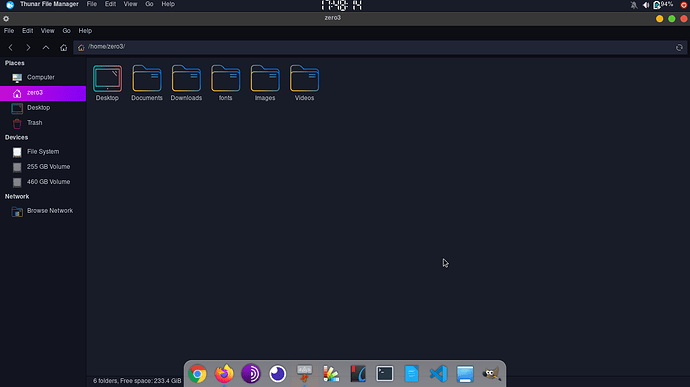Image resolution: width=690 pixels, height=387 pixels.
Task: Click the red power icon in the top panel
Action: point(684,5)
